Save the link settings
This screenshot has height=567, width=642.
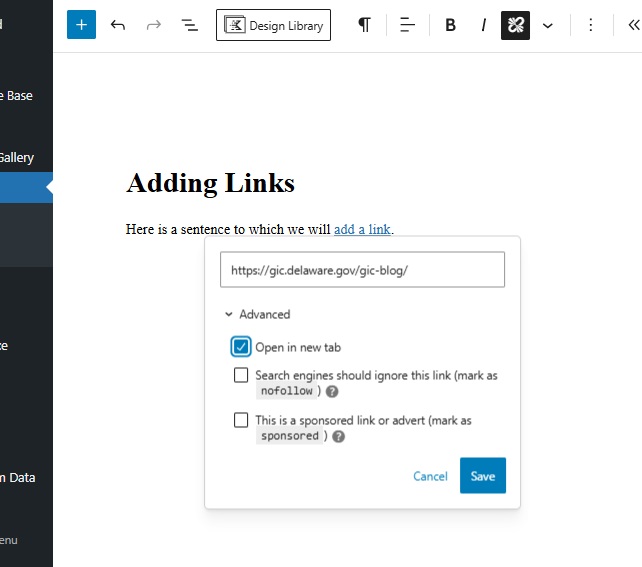coord(483,476)
